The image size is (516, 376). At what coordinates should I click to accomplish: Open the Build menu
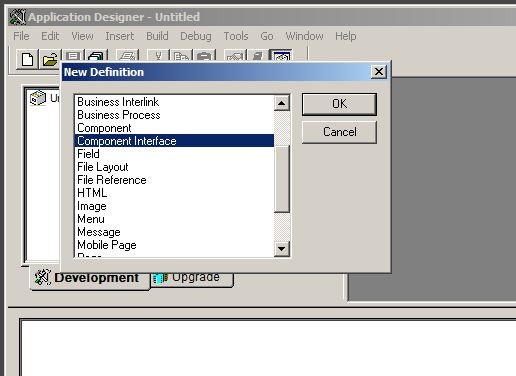click(x=157, y=36)
